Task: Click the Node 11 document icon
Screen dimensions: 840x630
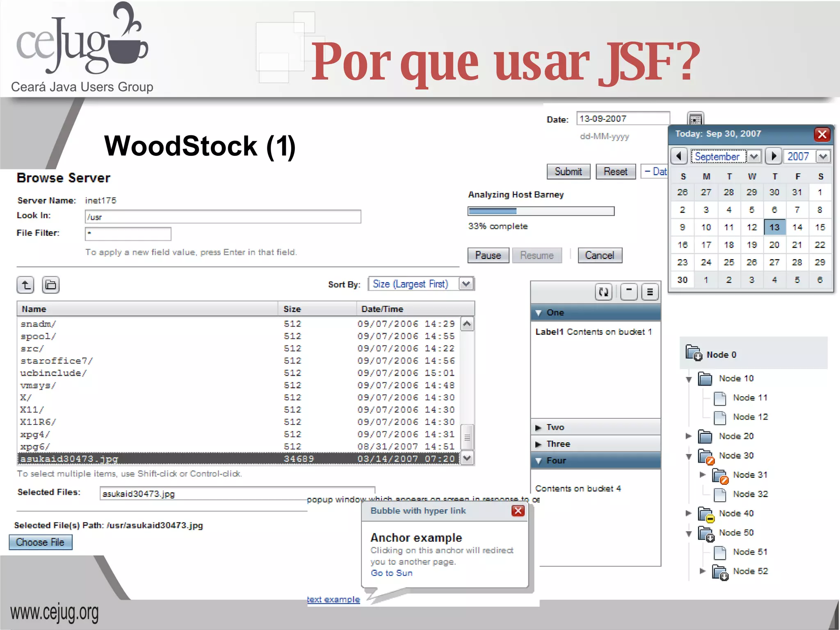Action: coord(720,398)
